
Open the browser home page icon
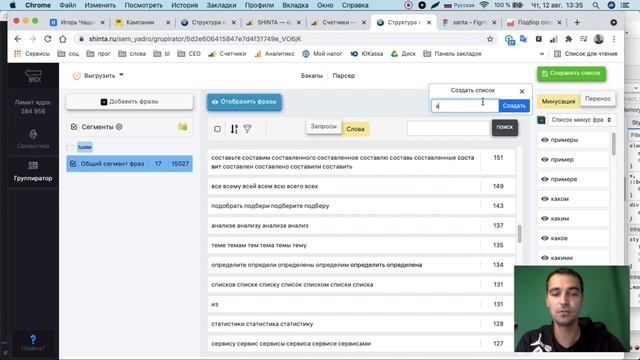coord(62,39)
